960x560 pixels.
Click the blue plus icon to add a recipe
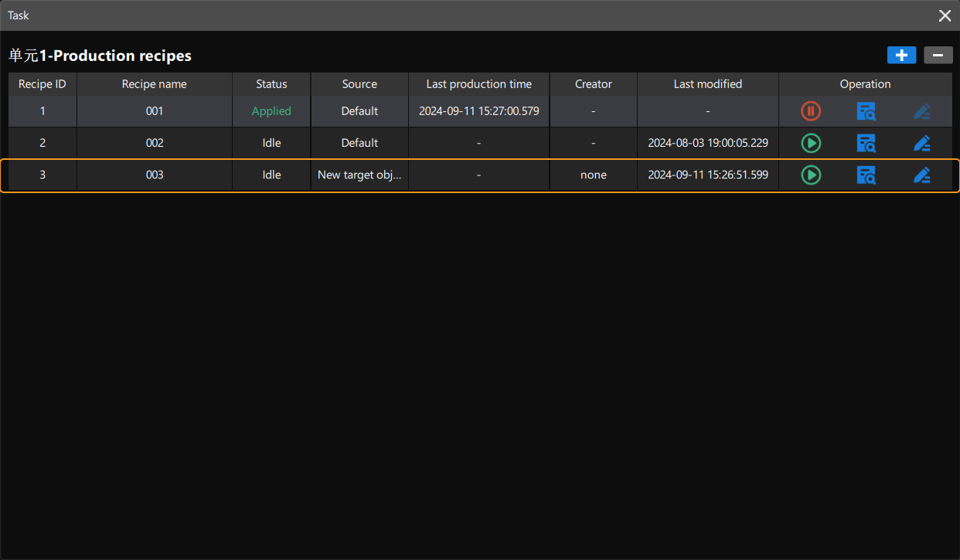tap(901, 55)
